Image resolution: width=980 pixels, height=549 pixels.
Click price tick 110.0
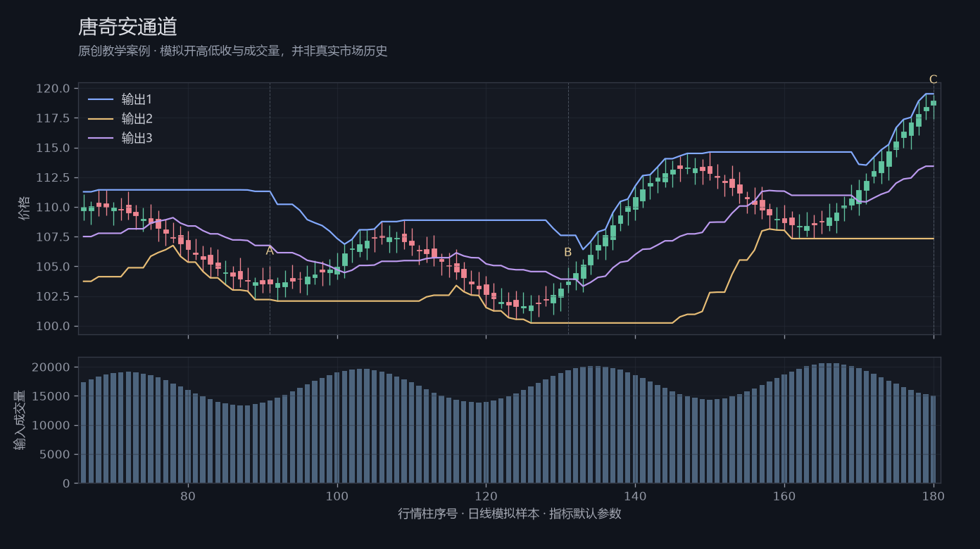[x=53, y=208]
